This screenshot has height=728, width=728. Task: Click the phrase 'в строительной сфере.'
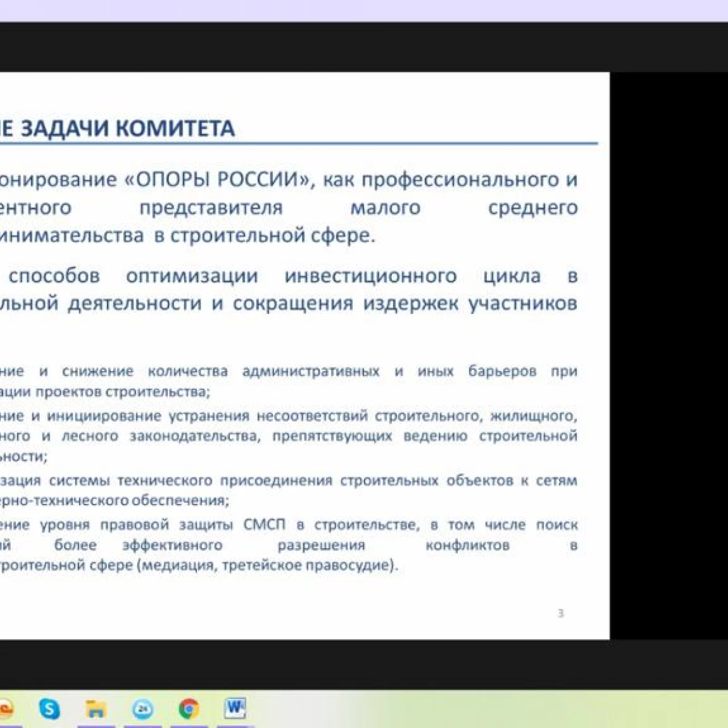coord(265,235)
